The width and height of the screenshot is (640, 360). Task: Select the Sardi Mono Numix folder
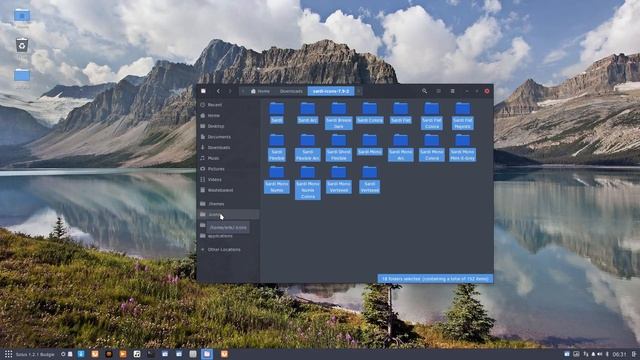pos(277,179)
